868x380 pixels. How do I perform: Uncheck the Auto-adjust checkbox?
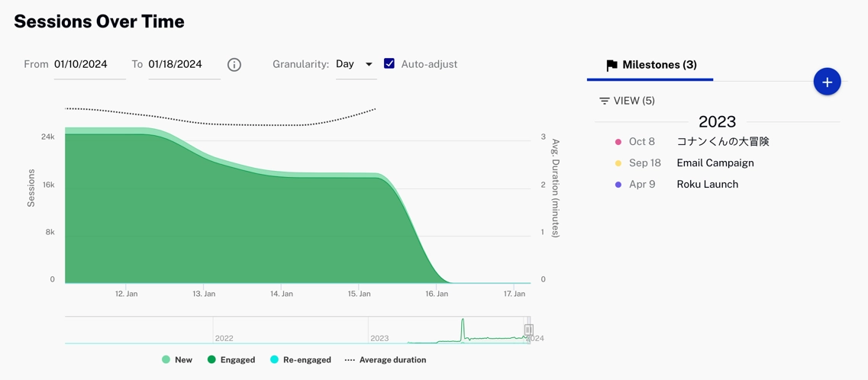coord(389,64)
